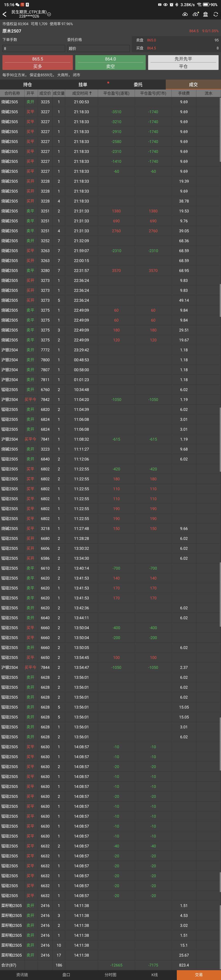This screenshot has height=980, width=221.
Task: Tap the refresh icon
Action: click(216, 15)
